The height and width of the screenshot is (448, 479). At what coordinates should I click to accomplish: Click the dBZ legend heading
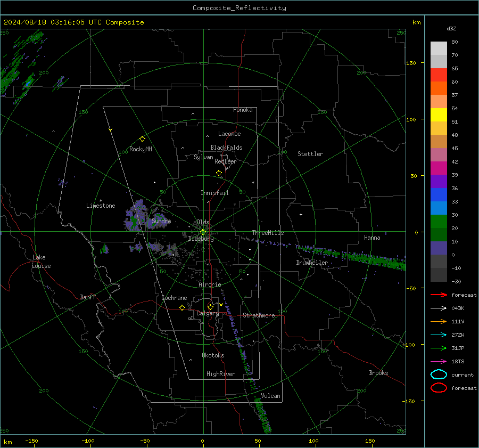451,28
